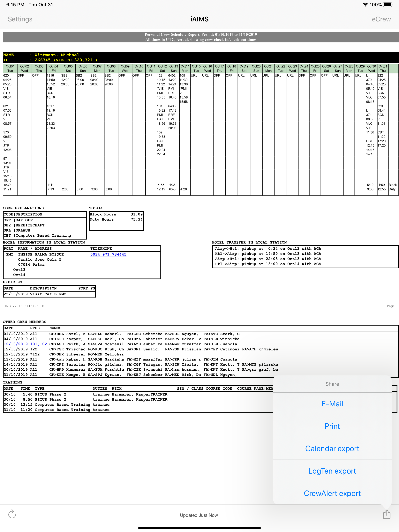Tap the 14/10/2019 All crew row
Screen dimensions: 399x532
coord(141,365)
